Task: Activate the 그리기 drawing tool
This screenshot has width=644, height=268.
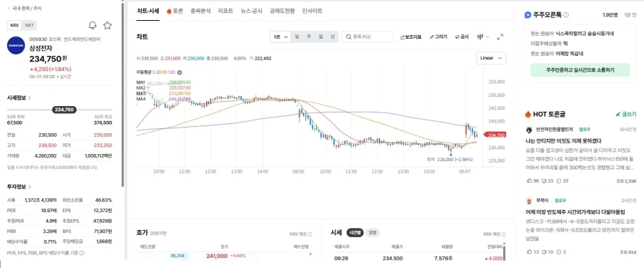Action: point(438,37)
